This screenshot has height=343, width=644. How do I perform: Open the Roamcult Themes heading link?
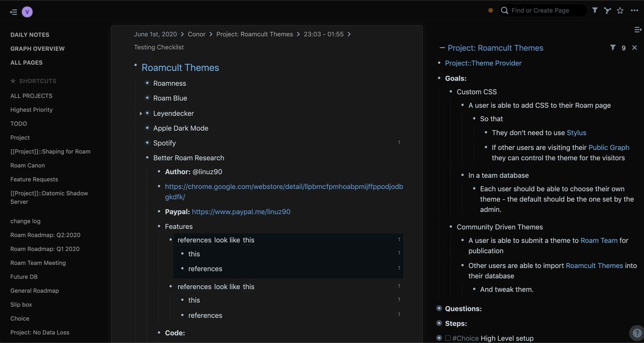click(x=180, y=68)
